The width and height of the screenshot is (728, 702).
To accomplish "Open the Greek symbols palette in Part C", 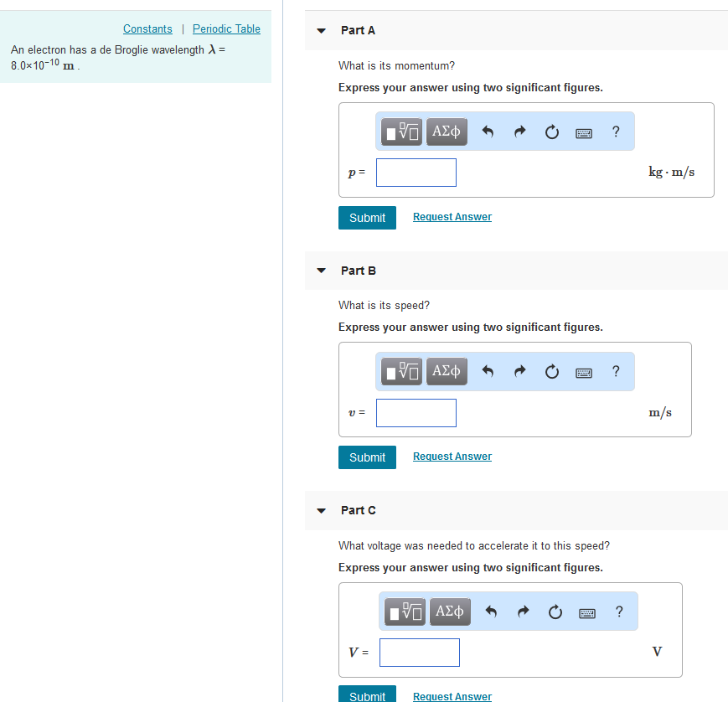I will pyautogui.click(x=450, y=611).
